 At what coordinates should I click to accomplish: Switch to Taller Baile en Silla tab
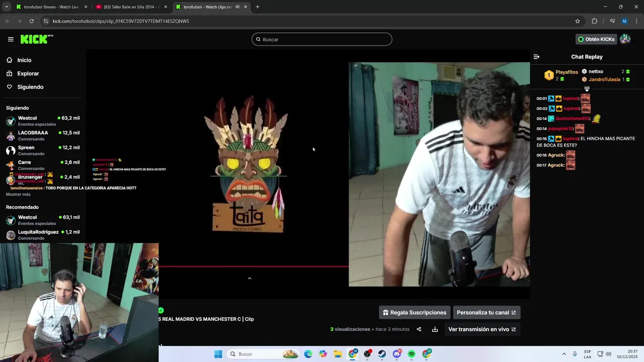pyautogui.click(x=131, y=7)
